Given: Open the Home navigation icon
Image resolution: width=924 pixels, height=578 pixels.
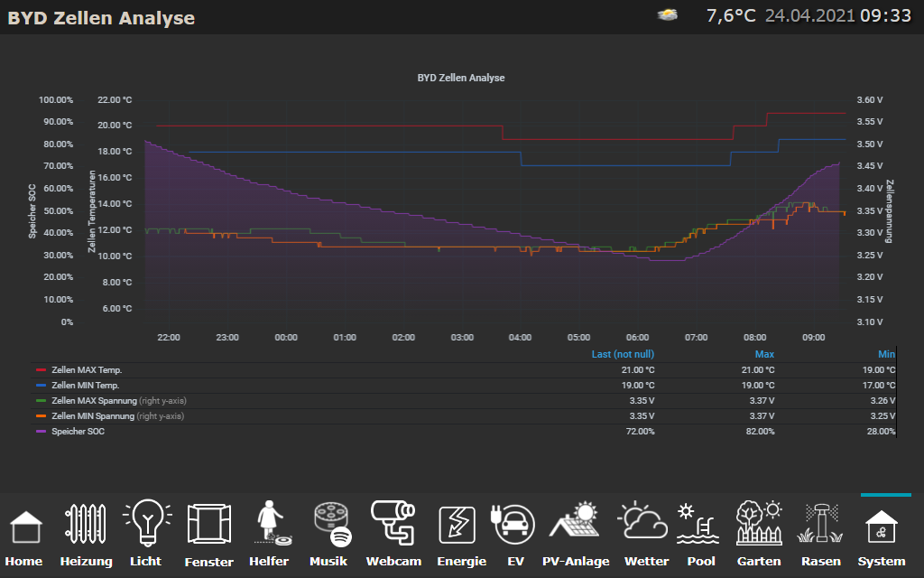Looking at the screenshot, I should click(x=26, y=527).
